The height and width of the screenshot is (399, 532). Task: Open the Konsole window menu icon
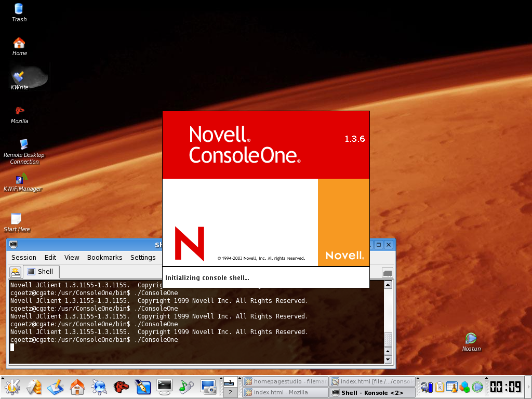tap(14, 244)
